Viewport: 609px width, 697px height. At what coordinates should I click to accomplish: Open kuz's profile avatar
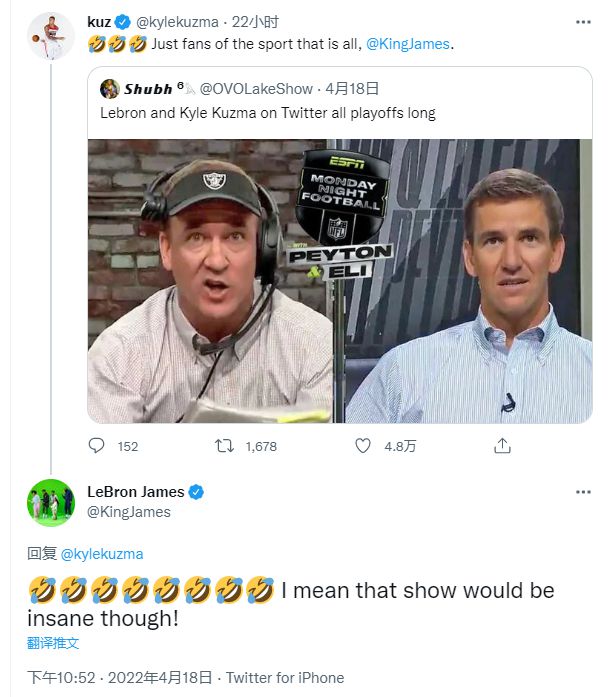click(x=51, y=37)
